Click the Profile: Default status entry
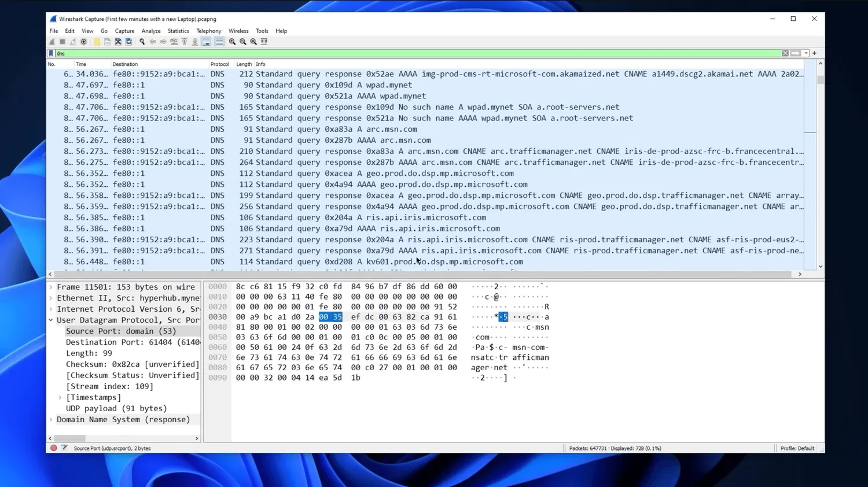The width and height of the screenshot is (868, 487). (797, 448)
